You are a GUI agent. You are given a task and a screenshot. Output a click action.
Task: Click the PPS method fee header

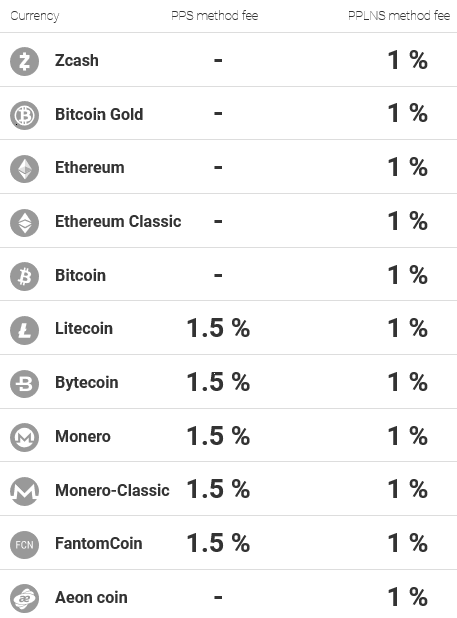click(x=215, y=15)
